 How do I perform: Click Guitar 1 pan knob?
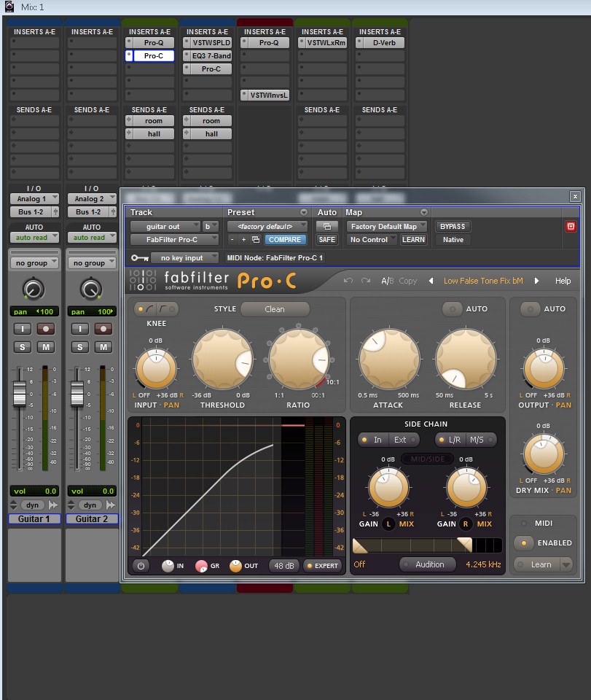(34, 289)
